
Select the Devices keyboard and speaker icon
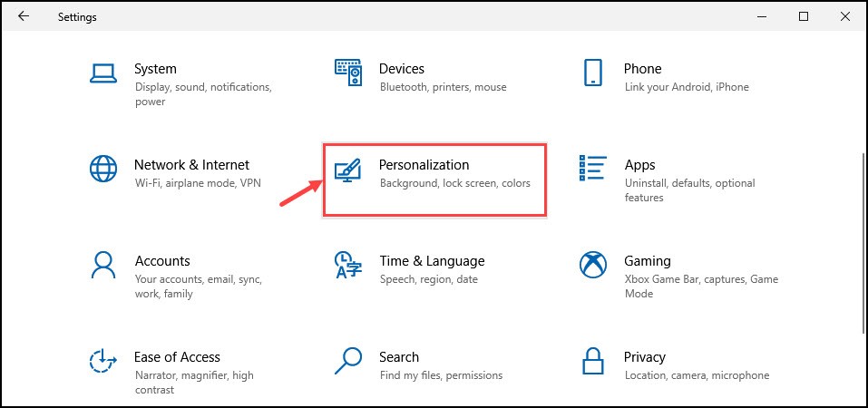click(349, 73)
